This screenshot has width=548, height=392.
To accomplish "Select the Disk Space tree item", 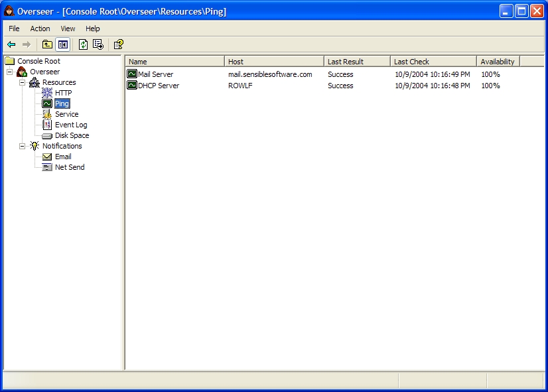I will coord(72,135).
